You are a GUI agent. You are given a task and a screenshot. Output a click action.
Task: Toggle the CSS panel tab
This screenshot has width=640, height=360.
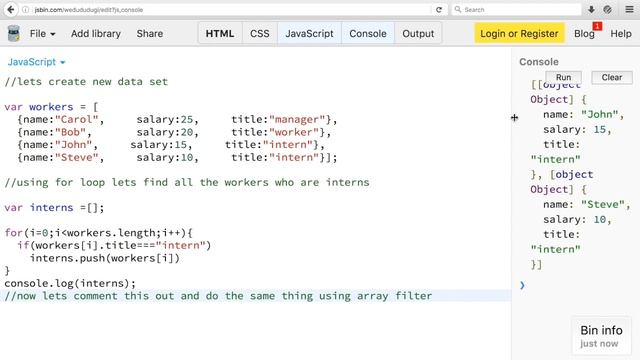260,33
